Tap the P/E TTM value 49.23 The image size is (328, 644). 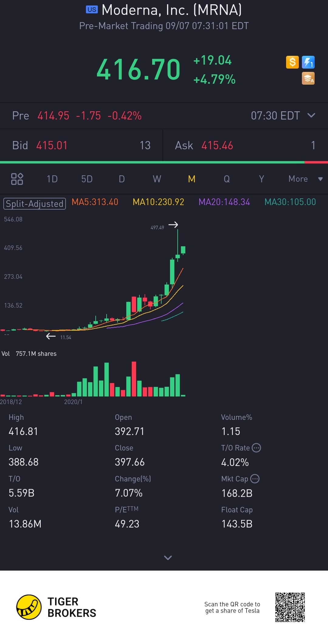click(x=127, y=524)
